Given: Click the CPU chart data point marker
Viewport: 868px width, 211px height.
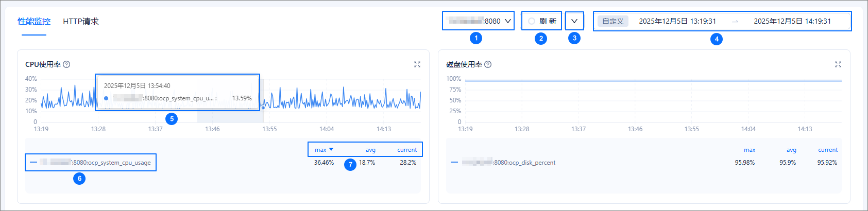Looking at the screenshot, I should (x=263, y=108).
